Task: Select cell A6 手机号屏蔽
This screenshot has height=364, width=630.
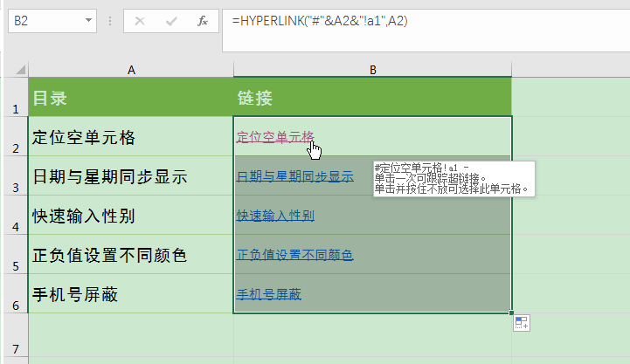Action: (x=131, y=293)
